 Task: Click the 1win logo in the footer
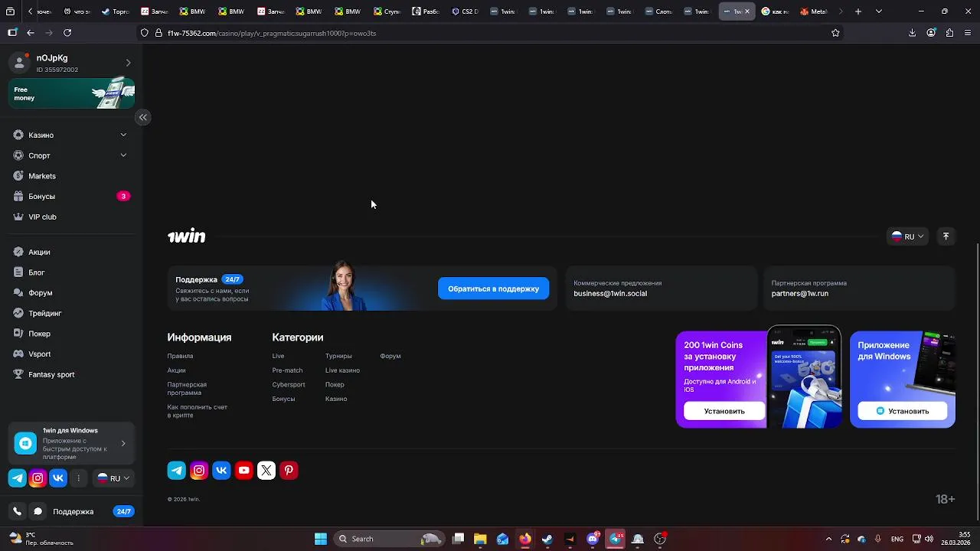click(x=186, y=236)
